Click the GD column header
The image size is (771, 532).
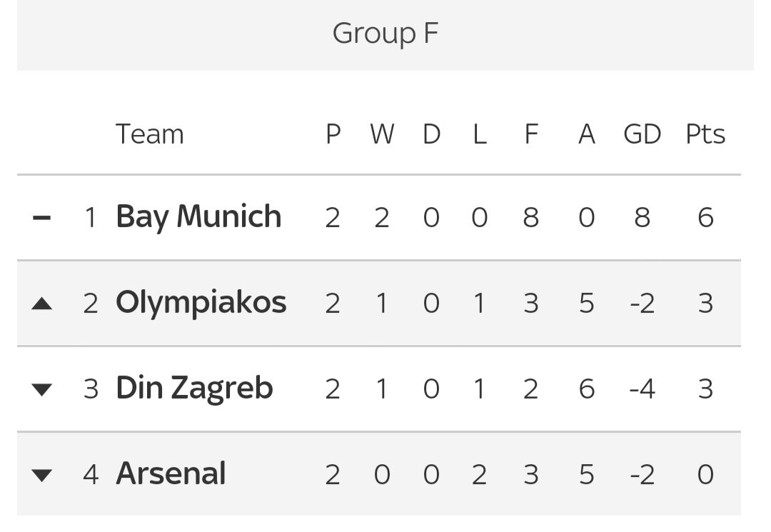642,134
